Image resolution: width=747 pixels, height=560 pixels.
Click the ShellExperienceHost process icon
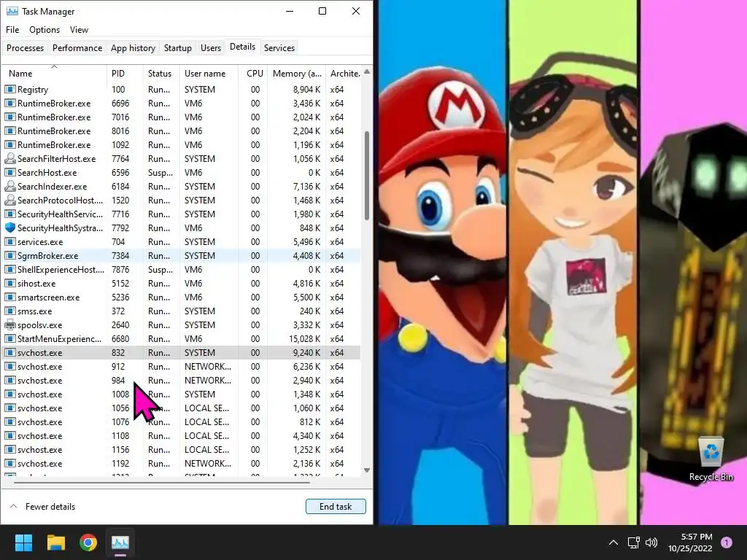point(10,269)
